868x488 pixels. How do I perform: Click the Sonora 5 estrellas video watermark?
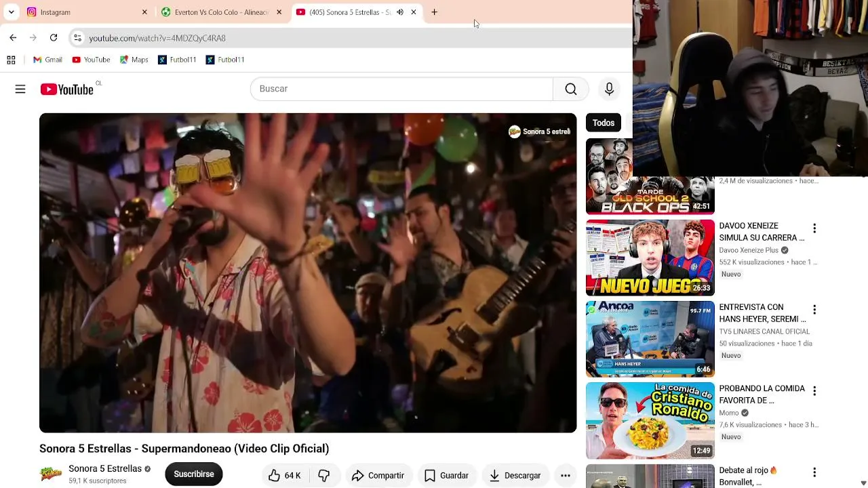(540, 131)
